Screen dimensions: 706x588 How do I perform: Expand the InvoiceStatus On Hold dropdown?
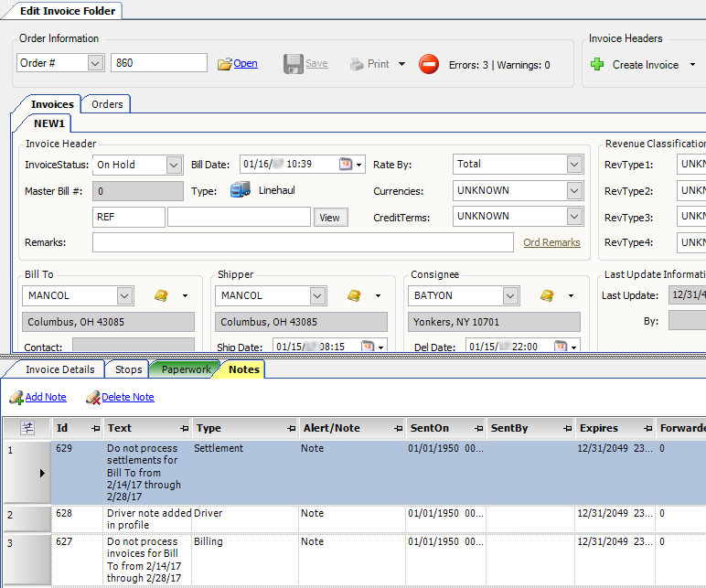[174, 165]
